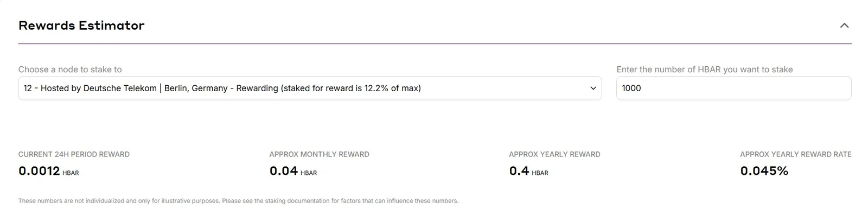The image size is (868, 221).
Task: Focus the HBAR stake amount field
Action: point(733,88)
